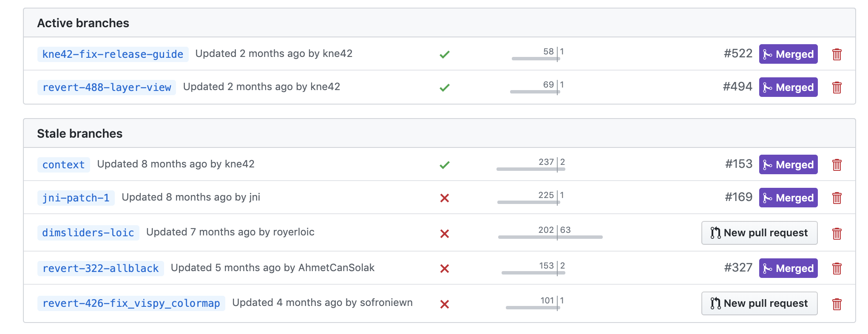
Task: Click the green check next to context branch
Action: [x=444, y=164]
